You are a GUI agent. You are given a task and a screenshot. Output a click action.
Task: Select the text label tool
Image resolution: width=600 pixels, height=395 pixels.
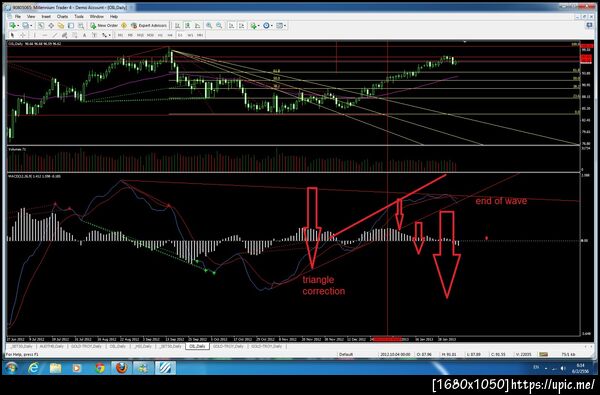[94, 35]
